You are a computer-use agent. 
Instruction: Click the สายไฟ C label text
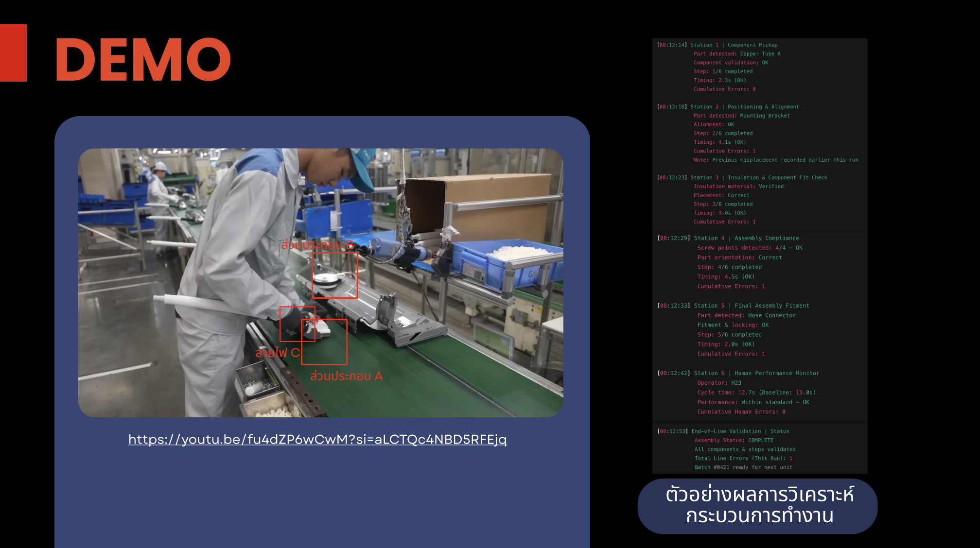click(278, 353)
